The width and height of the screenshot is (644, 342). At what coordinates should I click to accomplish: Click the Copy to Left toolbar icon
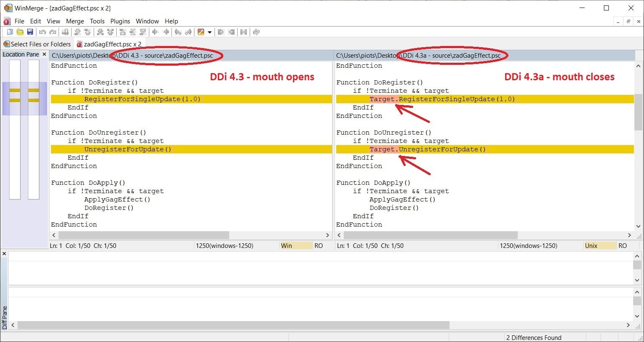[166, 32]
